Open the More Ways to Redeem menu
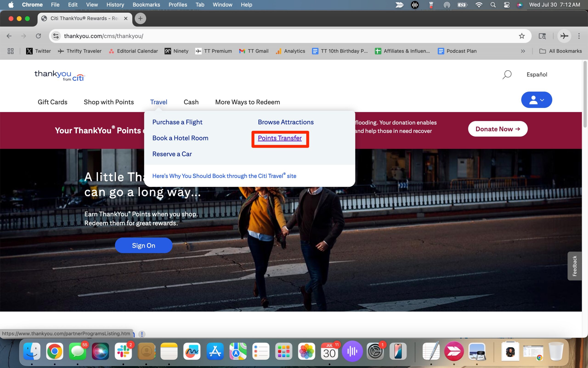 tap(247, 102)
